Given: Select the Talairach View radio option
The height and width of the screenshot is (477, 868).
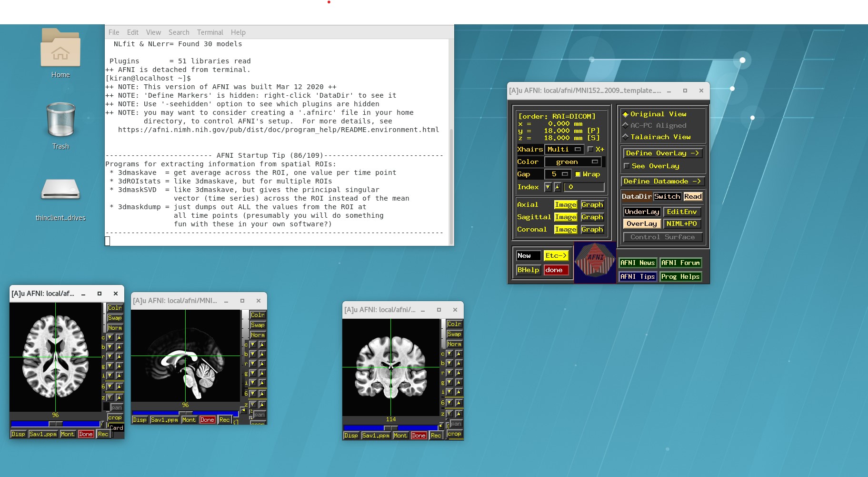Looking at the screenshot, I should pyautogui.click(x=657, y=137).
